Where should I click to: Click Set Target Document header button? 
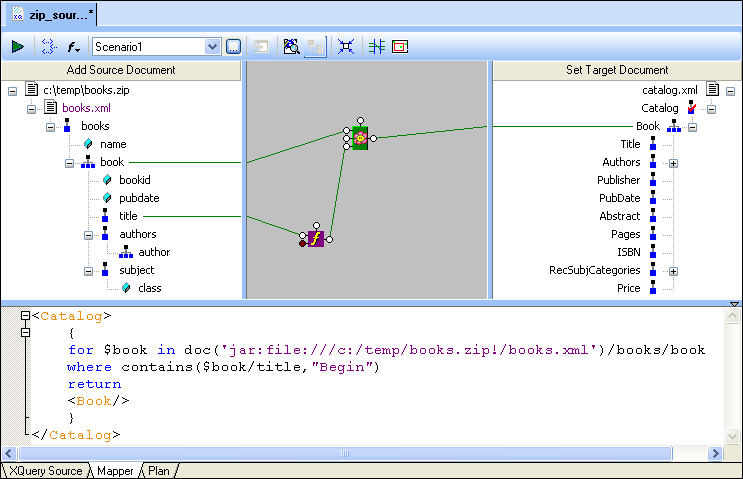[x=617, y=70]
